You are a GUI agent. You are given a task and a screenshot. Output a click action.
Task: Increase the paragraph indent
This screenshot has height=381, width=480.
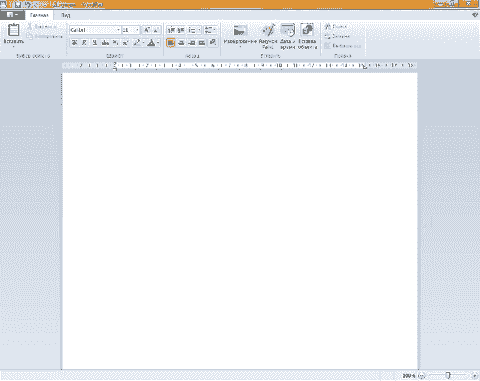[x=181, y=30]
